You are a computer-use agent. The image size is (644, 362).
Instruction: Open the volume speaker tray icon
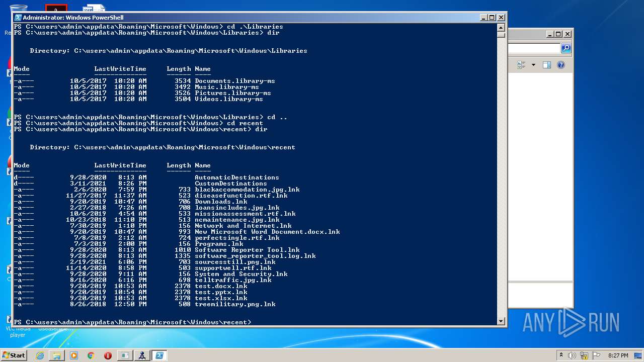click(572, 355)
